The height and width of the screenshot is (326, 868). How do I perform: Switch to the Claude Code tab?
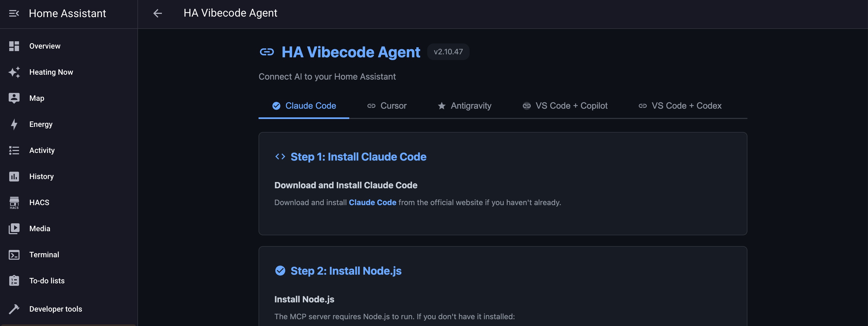tap(304, 106)
